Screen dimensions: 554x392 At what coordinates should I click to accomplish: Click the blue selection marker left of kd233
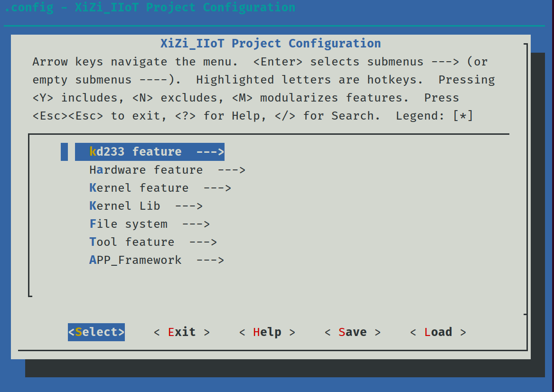coord(64,152)
